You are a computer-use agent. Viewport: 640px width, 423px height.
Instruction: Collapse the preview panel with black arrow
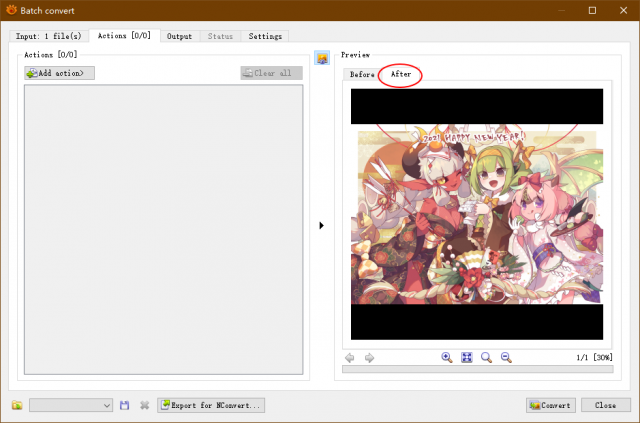(x=321, y=225)
